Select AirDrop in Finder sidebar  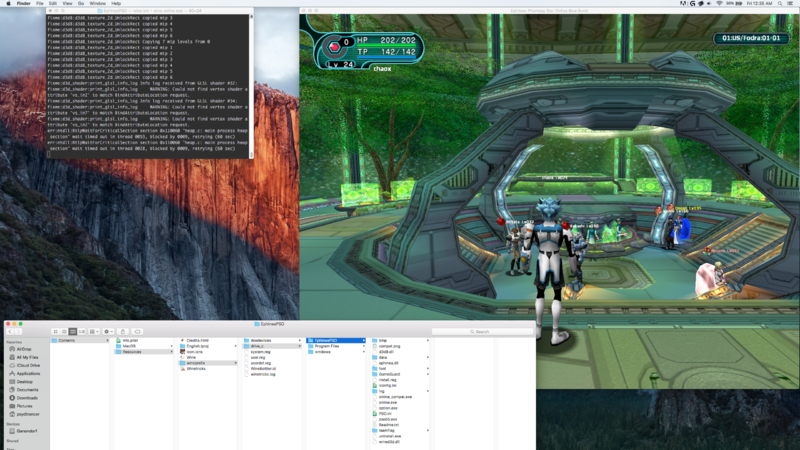(23, 349)
